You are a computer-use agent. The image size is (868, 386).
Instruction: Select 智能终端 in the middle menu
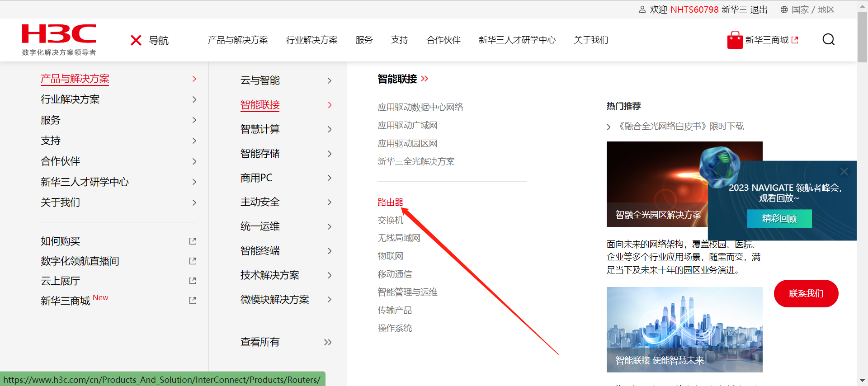260,251
